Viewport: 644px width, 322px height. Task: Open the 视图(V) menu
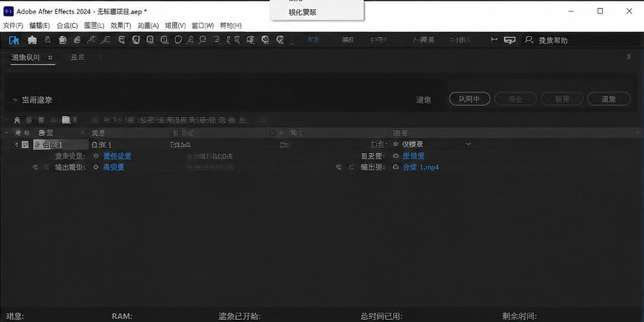click(175, 26)
